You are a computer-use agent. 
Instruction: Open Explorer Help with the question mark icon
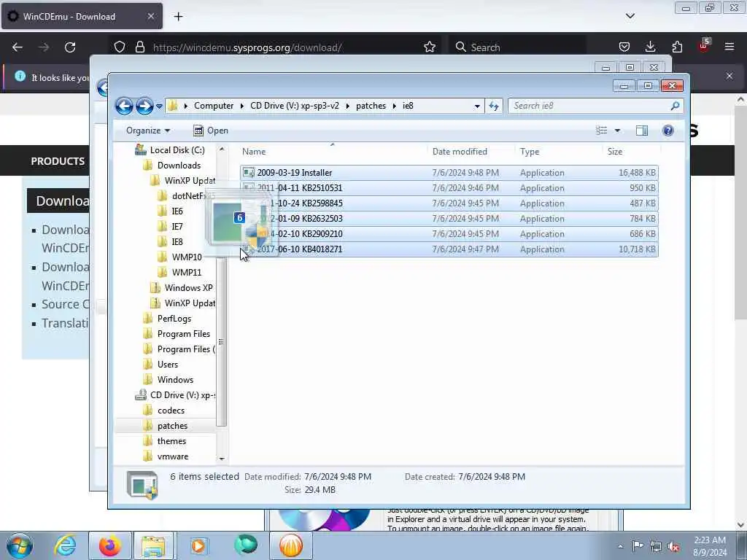pyautogui.click(x=668, y=131)
